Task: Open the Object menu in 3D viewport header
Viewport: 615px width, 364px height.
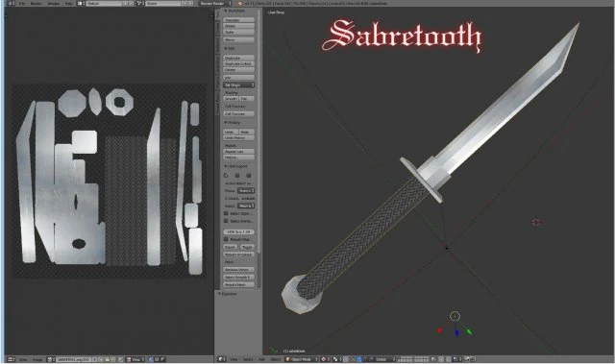Action: coord(276,359)
